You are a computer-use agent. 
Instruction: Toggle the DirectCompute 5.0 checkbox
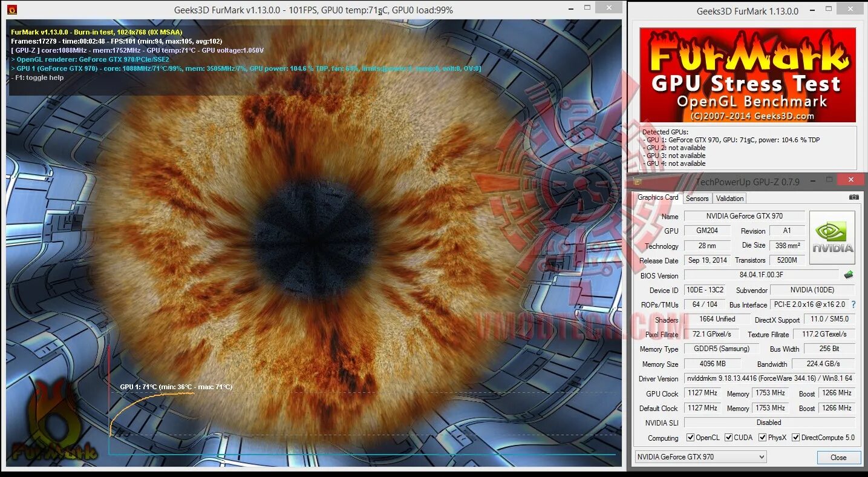[796, 438]
